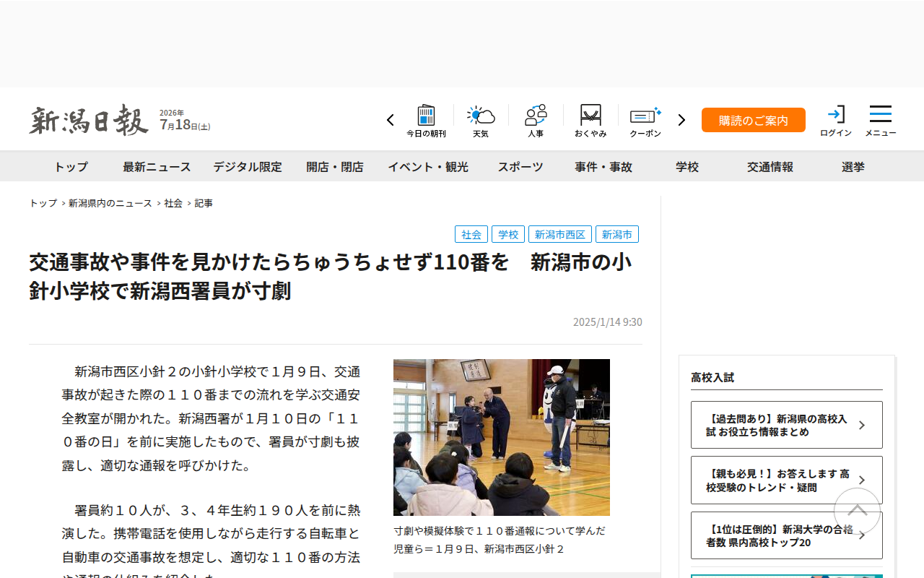Go to the トップ navigation tab
Viewport: 924px width, 578px height.
(71, 167)
